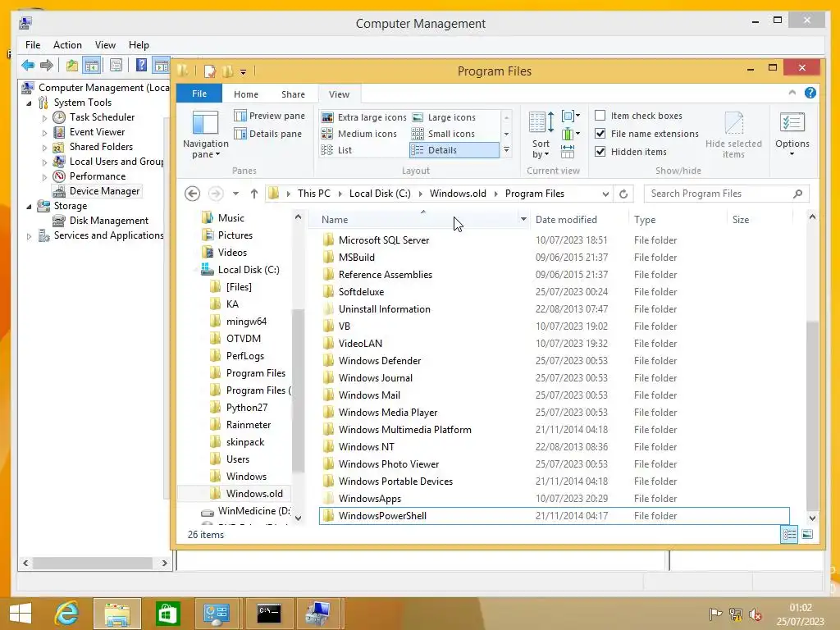Click Refresh button beside address bar
Image resolution: width=840 pixels, height=630 pixels.
tap(623, 194)
